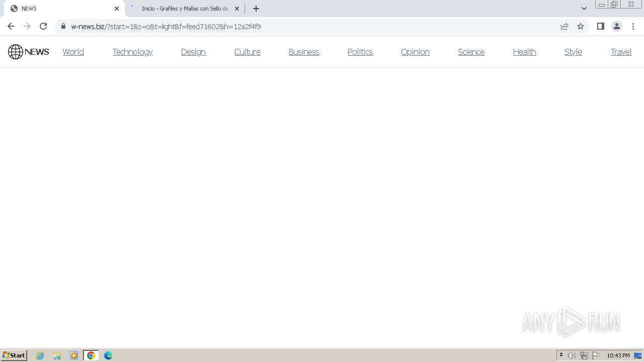Expand the tab search dropdown
Viewport: 644px width, 362px height.
pos(584,9)
